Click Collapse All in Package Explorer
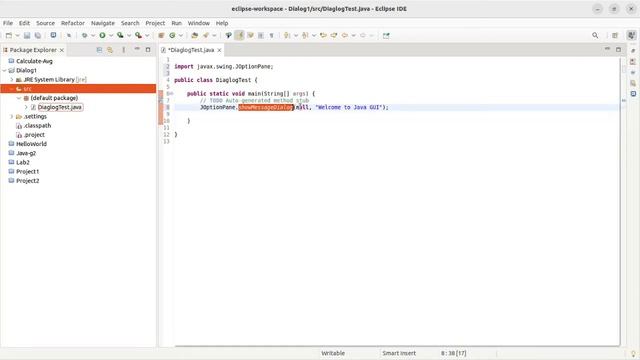 coord(99,50)
